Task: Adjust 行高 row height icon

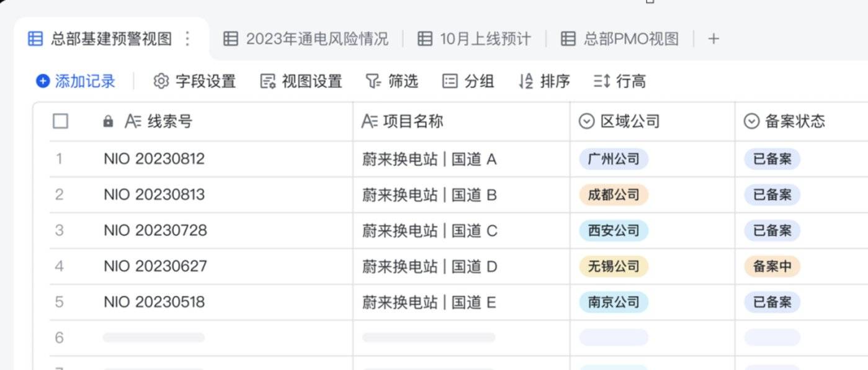Action: 601,81
